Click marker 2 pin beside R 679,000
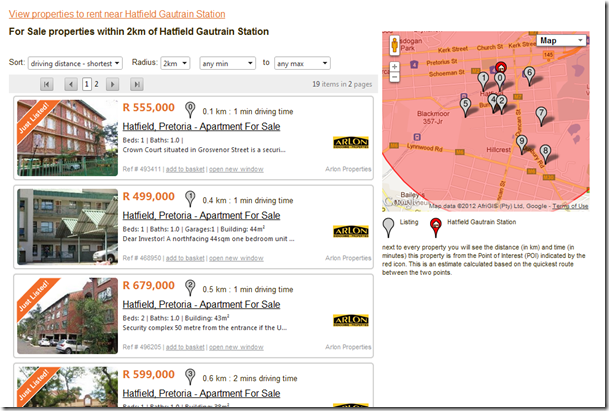 190,287
